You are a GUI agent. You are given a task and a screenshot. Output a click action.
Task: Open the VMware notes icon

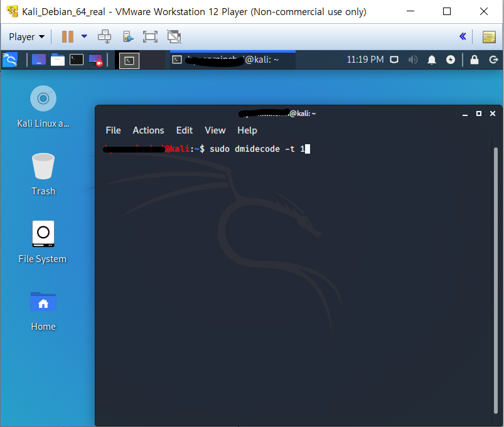click(489, 37)
